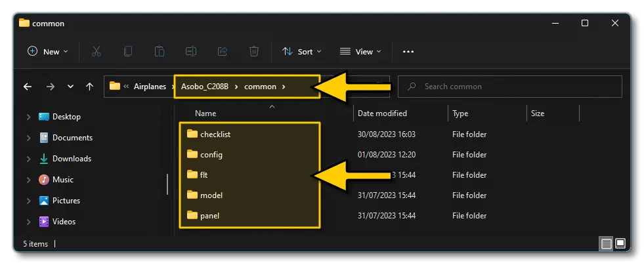Select Music in the sidebar
Viewport: 644px width, 265px height.
point(56,180)
